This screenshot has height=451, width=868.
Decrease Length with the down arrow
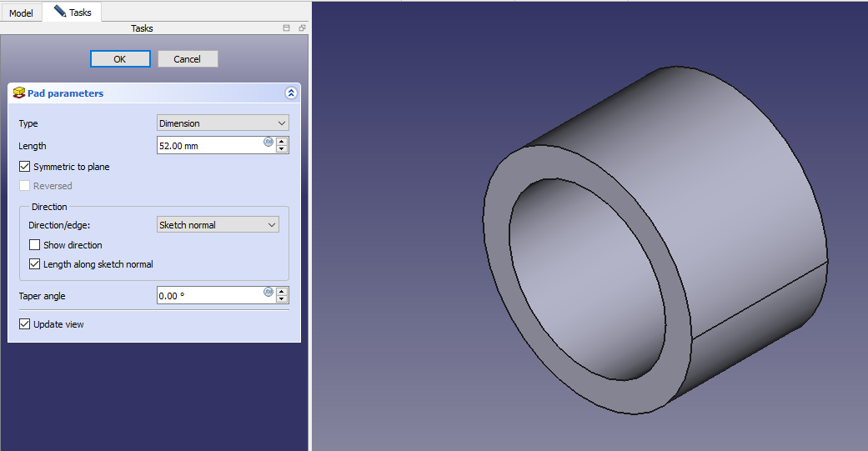282,149
